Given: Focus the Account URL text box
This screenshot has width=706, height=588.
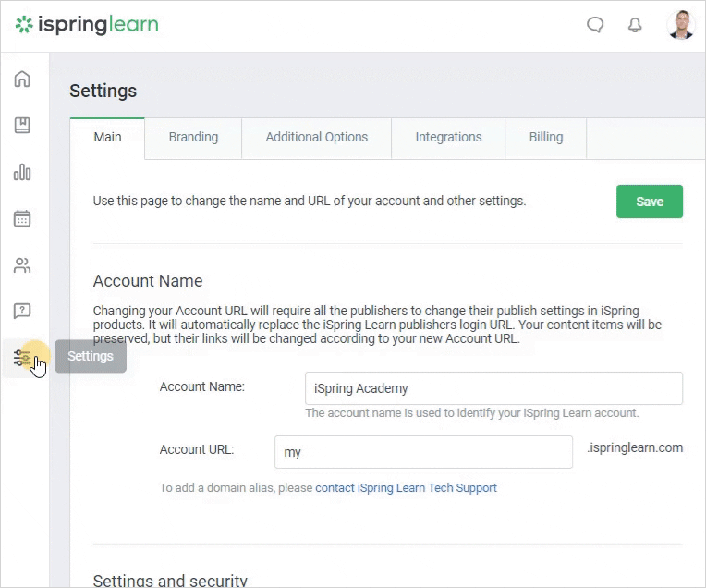Looking at the screenshot, I should tap(423, 452).
